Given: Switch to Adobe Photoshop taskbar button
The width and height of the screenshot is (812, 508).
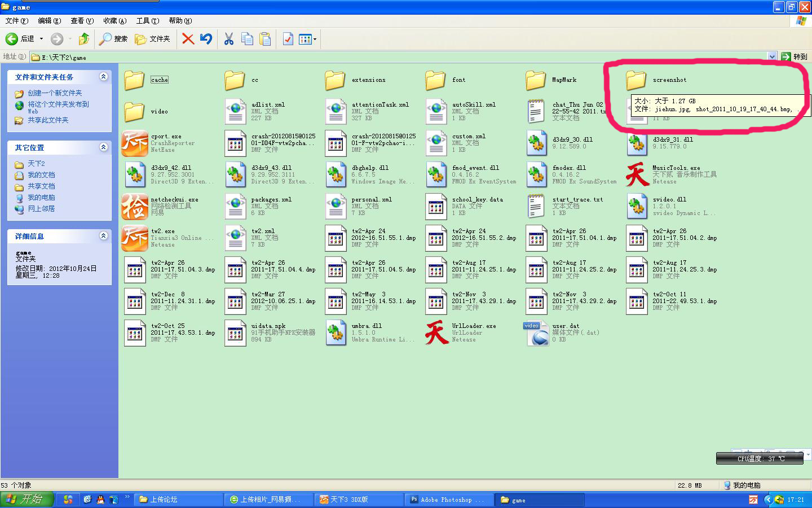Looking at the screenshot, I should pos(449,500).
